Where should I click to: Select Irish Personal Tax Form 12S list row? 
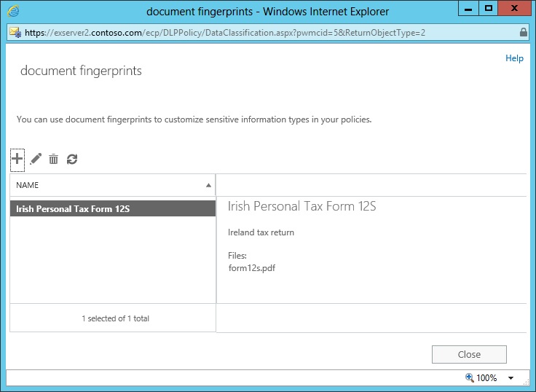[113, 209]
